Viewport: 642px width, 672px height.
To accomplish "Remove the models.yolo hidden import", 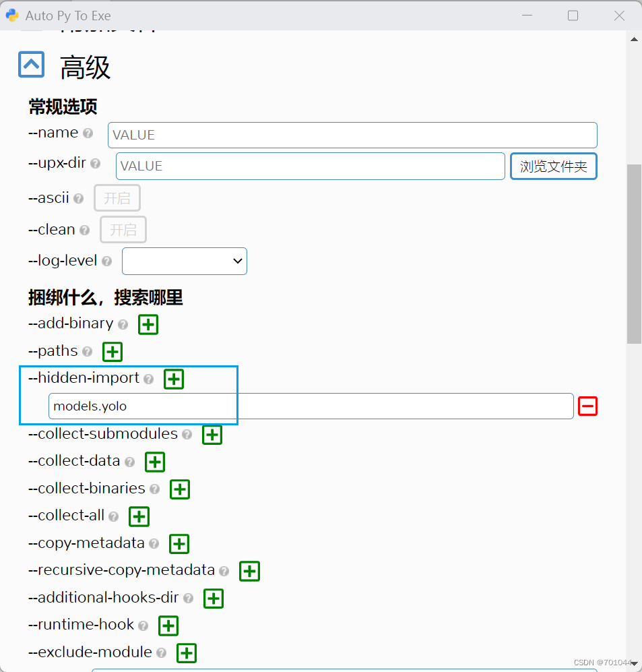I will 587,406.
